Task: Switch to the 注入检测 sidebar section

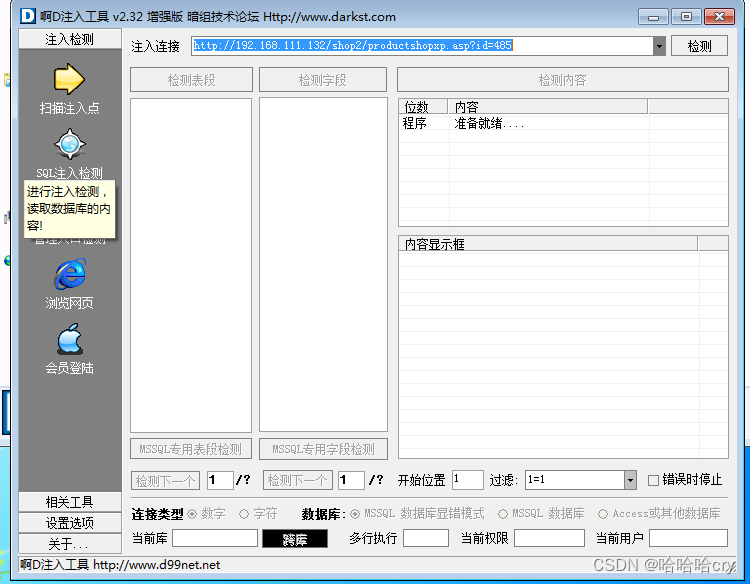Action: pos(70,39)
